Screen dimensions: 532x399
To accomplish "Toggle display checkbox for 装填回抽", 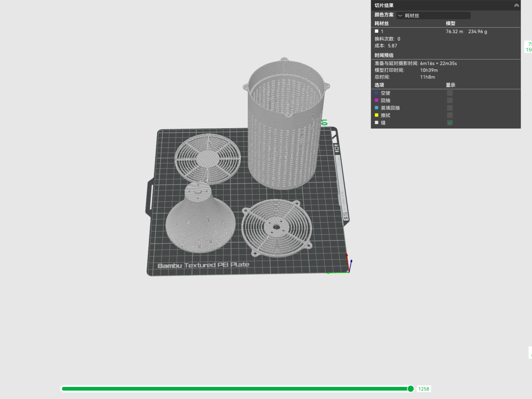I will pos(450,108).
